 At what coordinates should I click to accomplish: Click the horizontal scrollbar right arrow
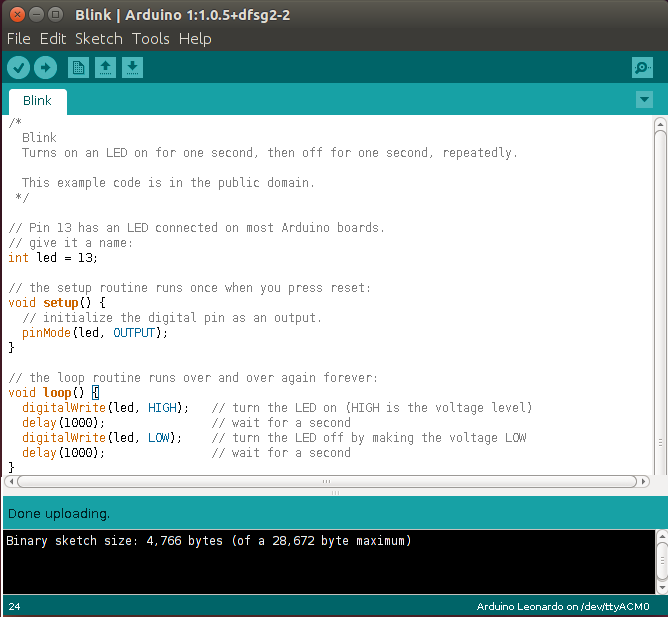click(x=643, y=481)
